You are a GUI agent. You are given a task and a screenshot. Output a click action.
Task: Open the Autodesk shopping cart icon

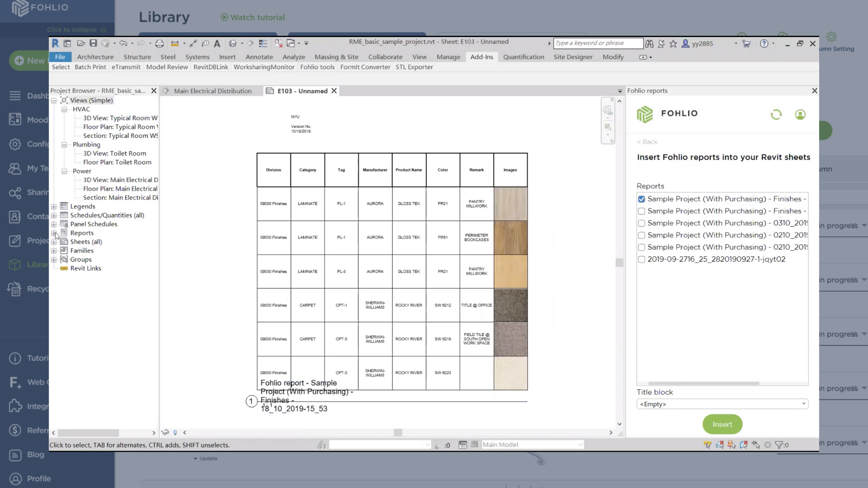[746, 43]
